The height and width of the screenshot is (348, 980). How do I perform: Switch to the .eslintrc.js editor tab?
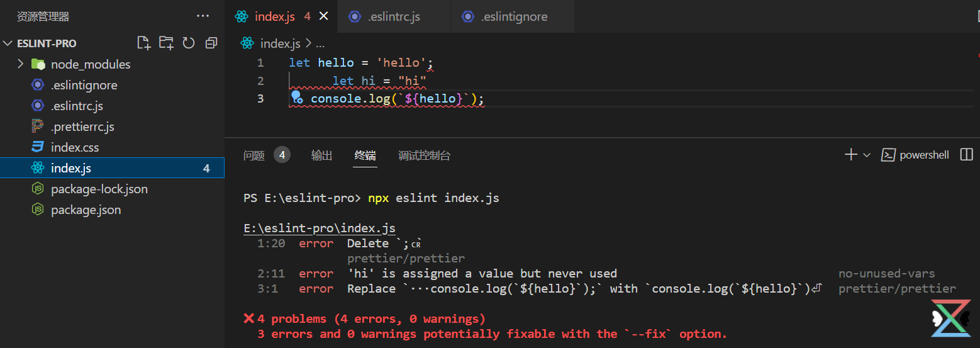393,17
